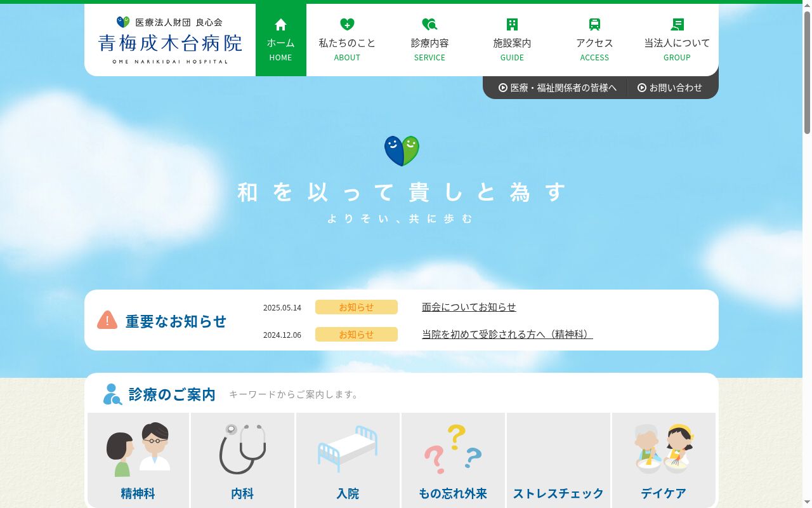This screenshot has width=812, height=508.
Task: Click the page's vertical scrollbar thumb
Action: tap(807, 73)
